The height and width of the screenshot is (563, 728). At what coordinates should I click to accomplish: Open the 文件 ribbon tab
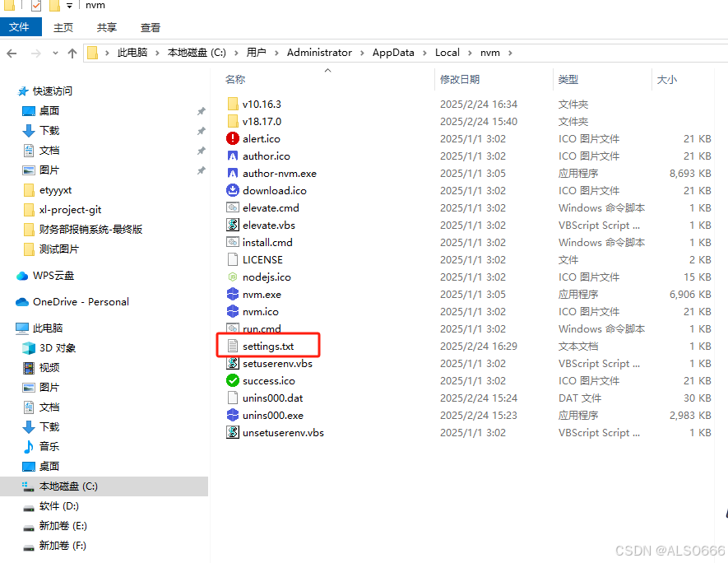pos(21,27)
